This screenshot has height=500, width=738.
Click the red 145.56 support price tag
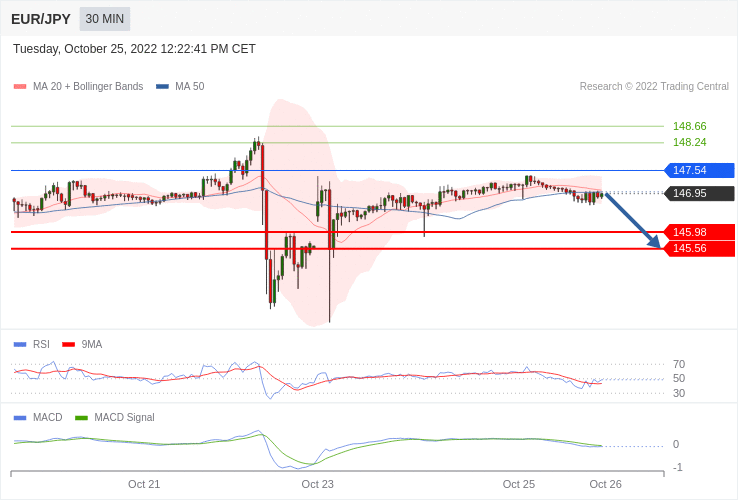(699, 249)
